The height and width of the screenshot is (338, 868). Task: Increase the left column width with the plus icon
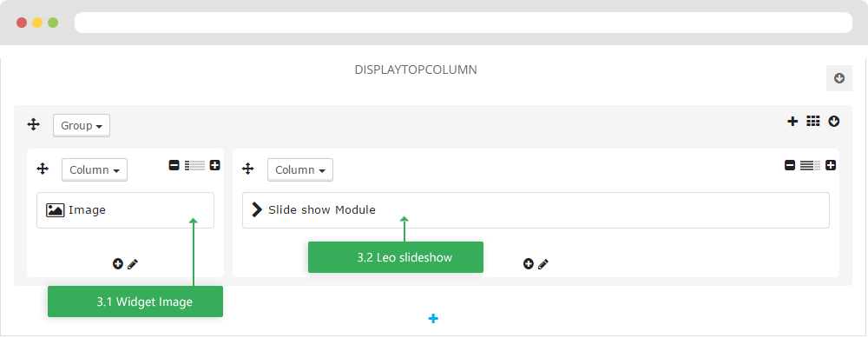[x=214, y=165]
